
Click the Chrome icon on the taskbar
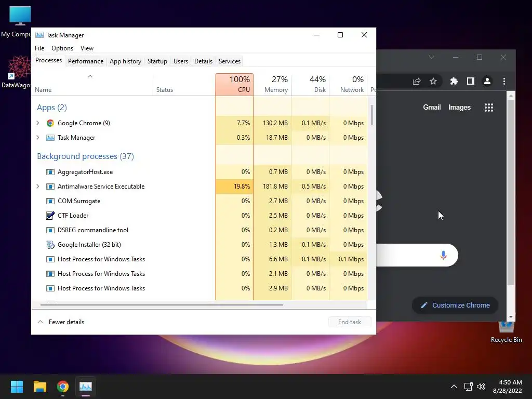pyautogui.click(x=63, y=387)
